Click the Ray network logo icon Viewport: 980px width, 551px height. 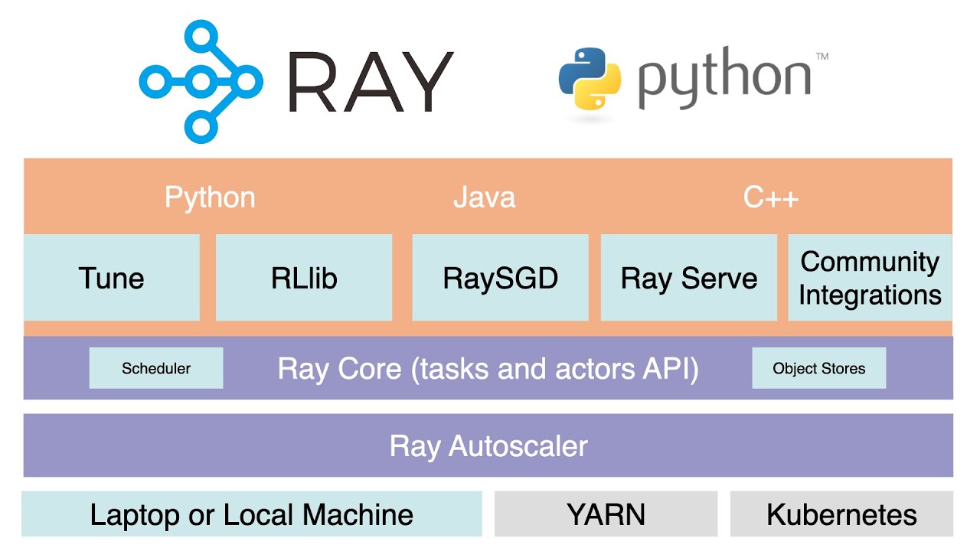[x=201, y=81]
